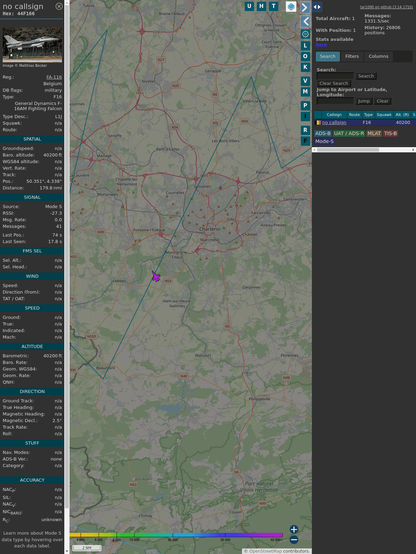The height and width of the screenshot is (554, 416).
Task: Toggle the V map button
Action: point(305,81)
